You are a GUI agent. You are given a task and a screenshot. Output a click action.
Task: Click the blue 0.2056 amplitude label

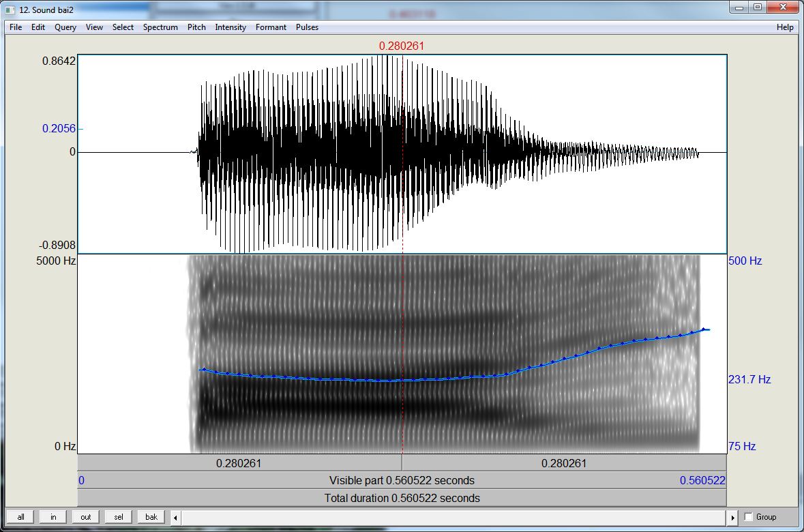(x=59, y=129)
